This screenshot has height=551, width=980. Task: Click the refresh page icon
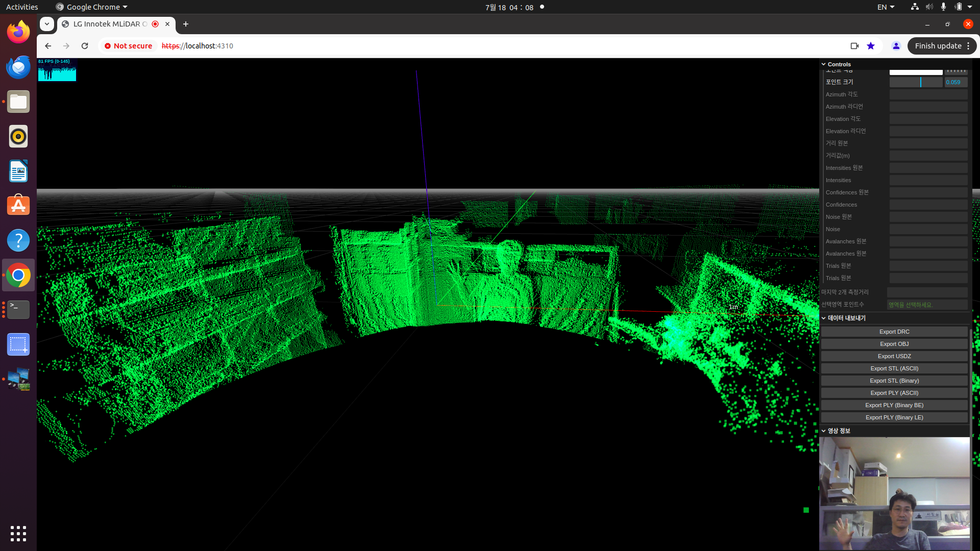coord(85,46)
